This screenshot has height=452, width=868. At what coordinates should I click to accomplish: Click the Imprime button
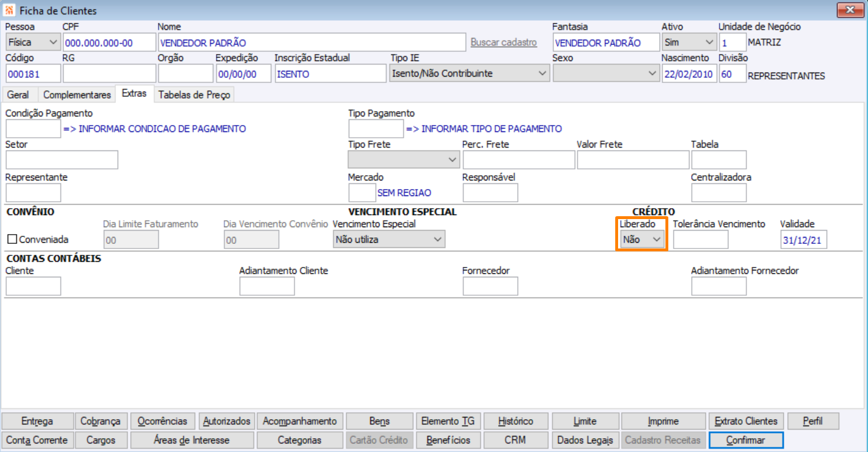tap(662, 421)
